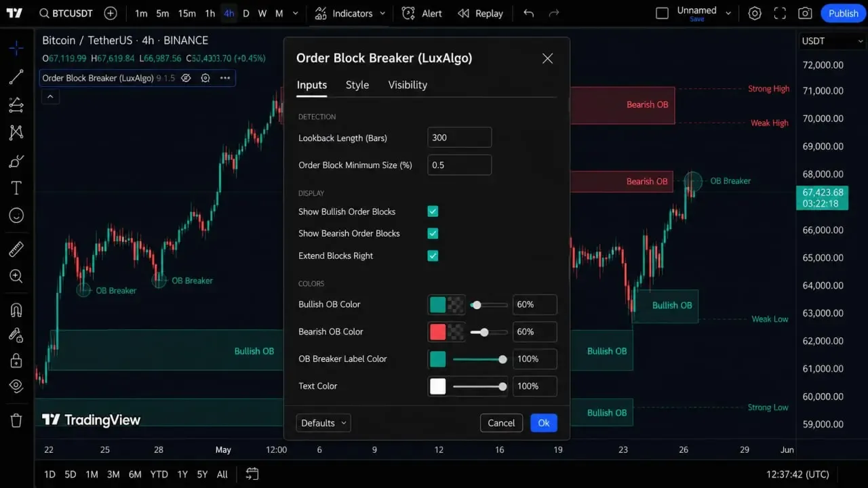
Task: Pick the OB Breaker Label Color swatch
Action: point(438,359)
